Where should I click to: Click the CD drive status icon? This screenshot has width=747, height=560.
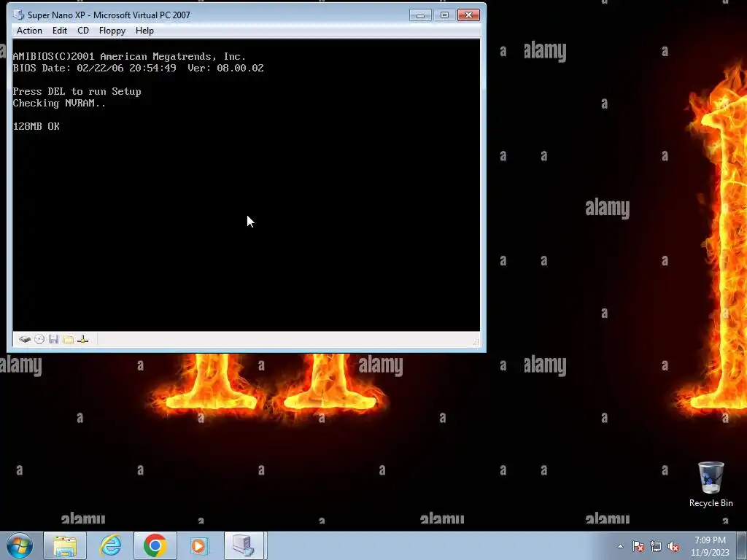click(x=39, y=340)
